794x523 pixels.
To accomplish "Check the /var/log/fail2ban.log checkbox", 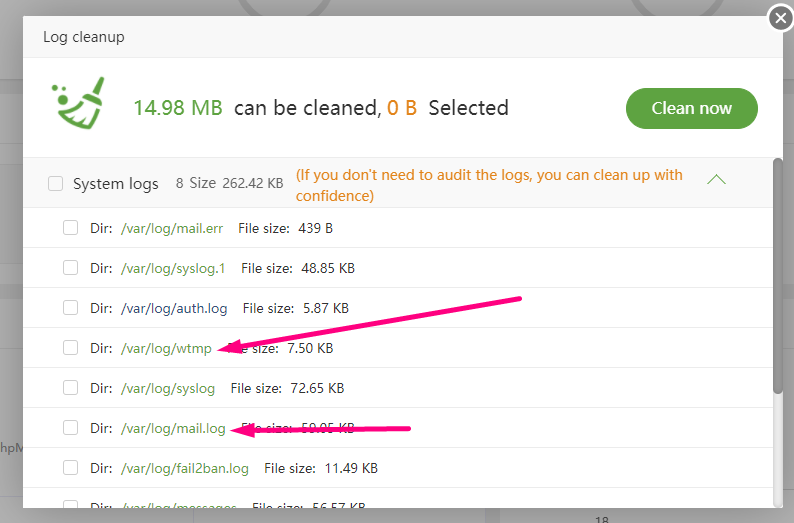I will (x=70, y=467).
